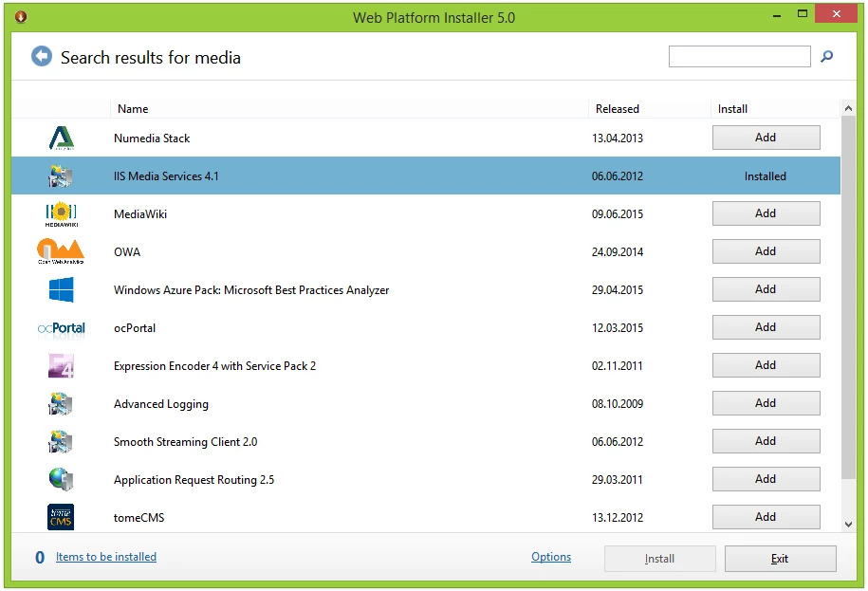The width and height of the screenshot is (868, 591).
Task: Select IIS Media Services 4.1 row text
Action: pos(166,176)
